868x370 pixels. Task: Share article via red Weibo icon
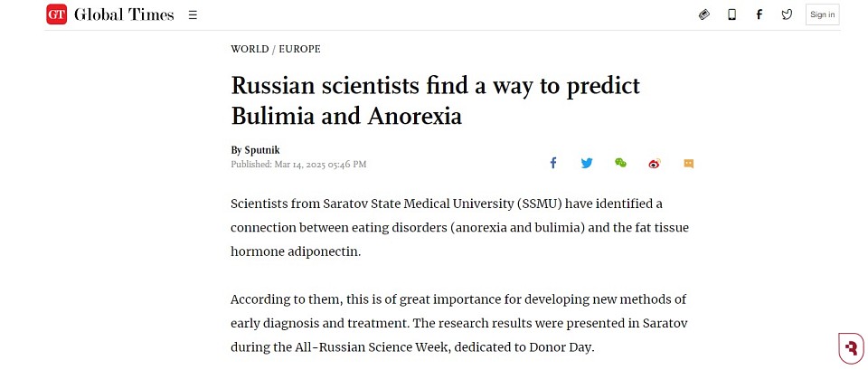click(655, 164)
